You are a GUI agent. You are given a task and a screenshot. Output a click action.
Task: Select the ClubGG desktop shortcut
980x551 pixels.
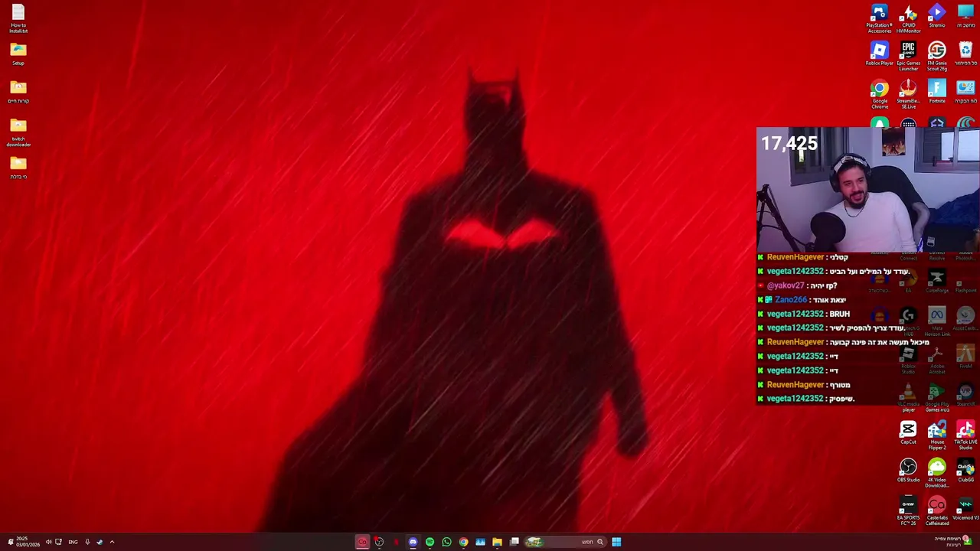965,470
